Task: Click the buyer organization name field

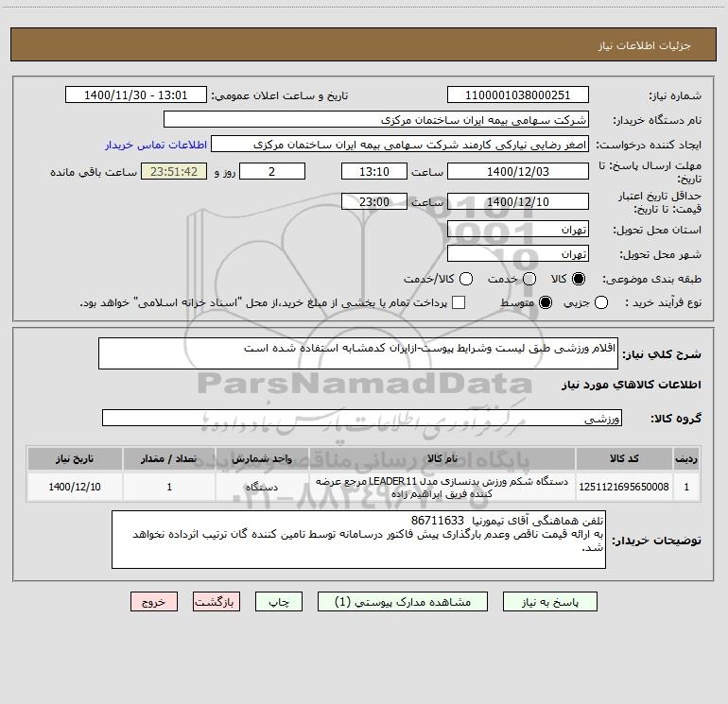Action: pyautogui.click(x=376, y=120)
